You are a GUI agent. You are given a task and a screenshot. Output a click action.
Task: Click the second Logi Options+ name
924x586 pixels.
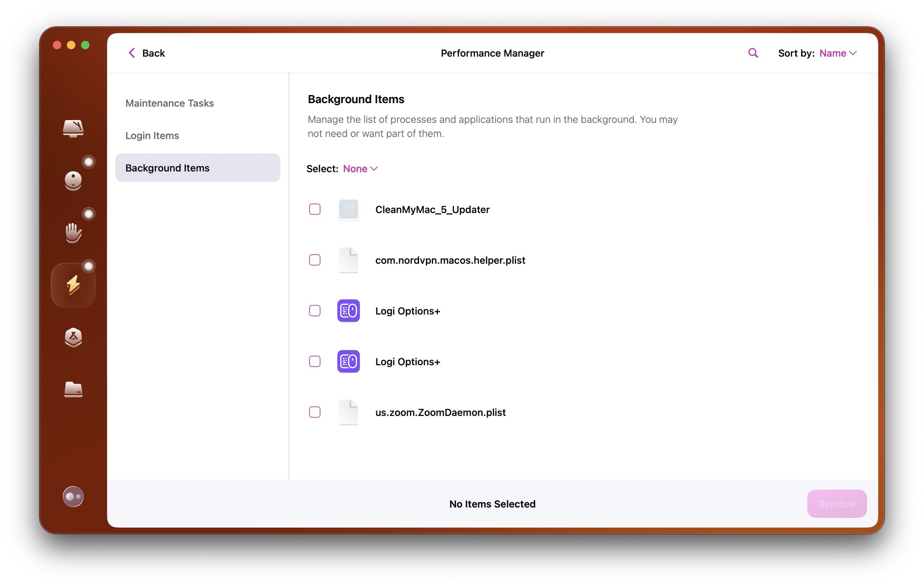tap(408, 362)
